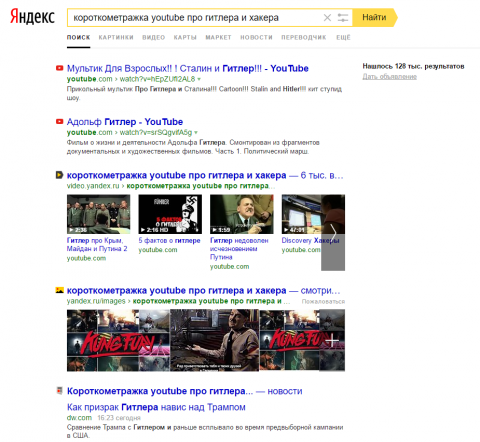This screenshot has height=442, width=480.
Task: Open 5 фактов о гитлере text link
Action: click(x=169, y=240)
